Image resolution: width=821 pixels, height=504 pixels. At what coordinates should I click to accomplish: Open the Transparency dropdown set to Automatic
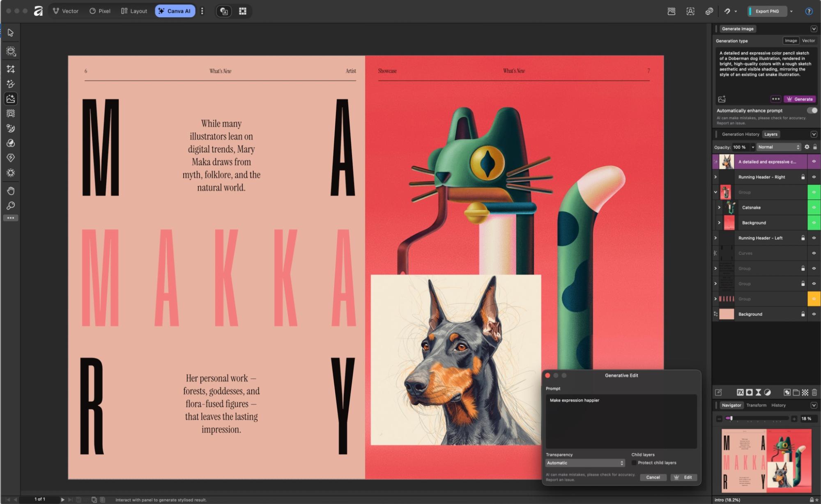tap(585, 463)
